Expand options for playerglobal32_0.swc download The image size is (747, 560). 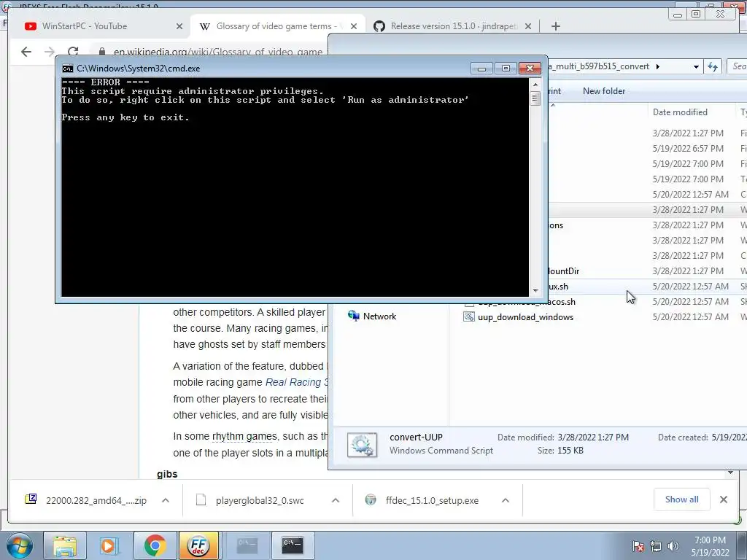336,500
